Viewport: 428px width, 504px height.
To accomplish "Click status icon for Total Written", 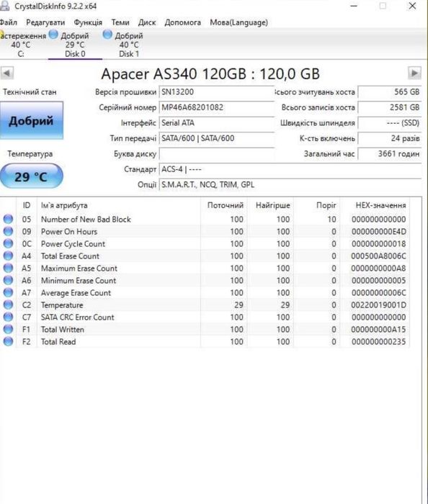I will 8,329.
